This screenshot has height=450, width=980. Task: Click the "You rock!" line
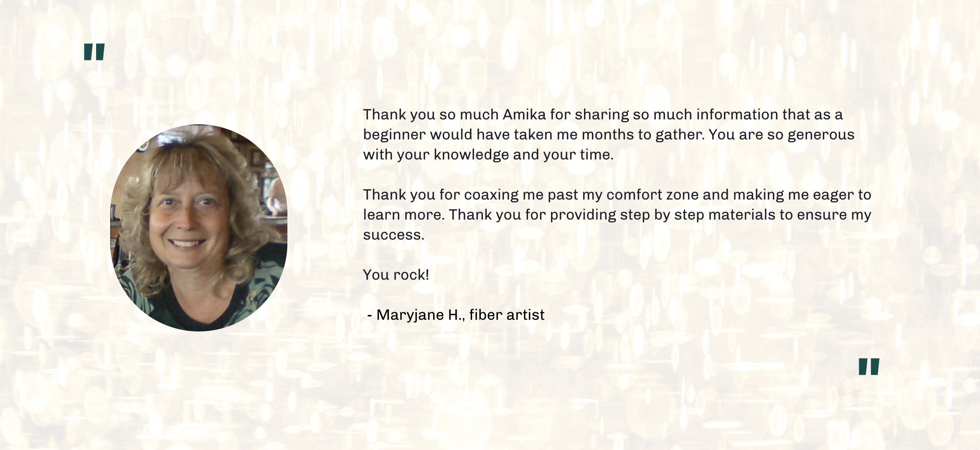tap(396, 275)
